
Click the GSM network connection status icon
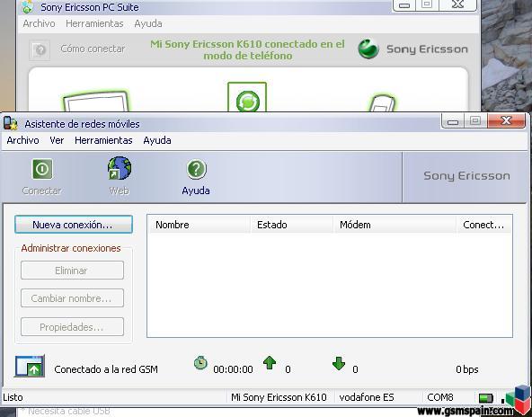click(x=30, y=366)
